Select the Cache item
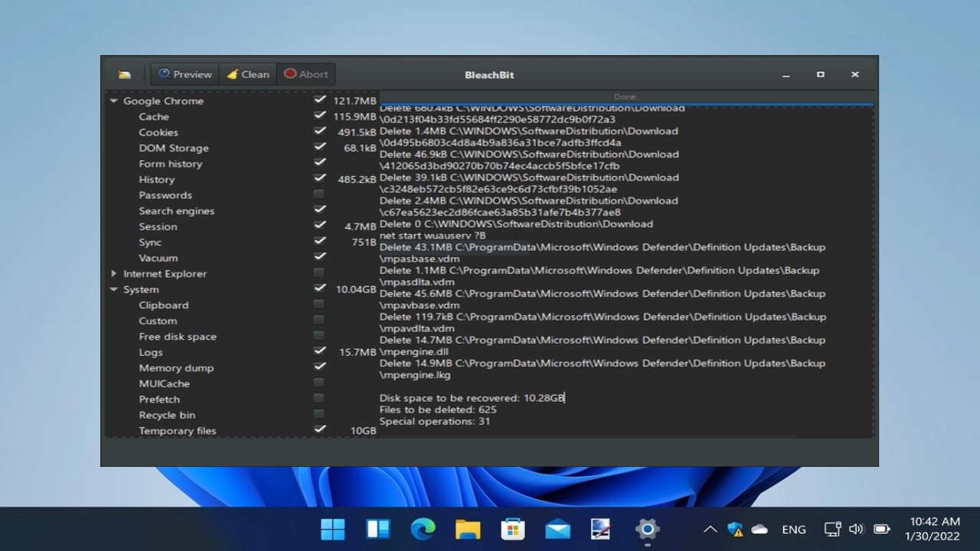980x551 pixels. 154,116
